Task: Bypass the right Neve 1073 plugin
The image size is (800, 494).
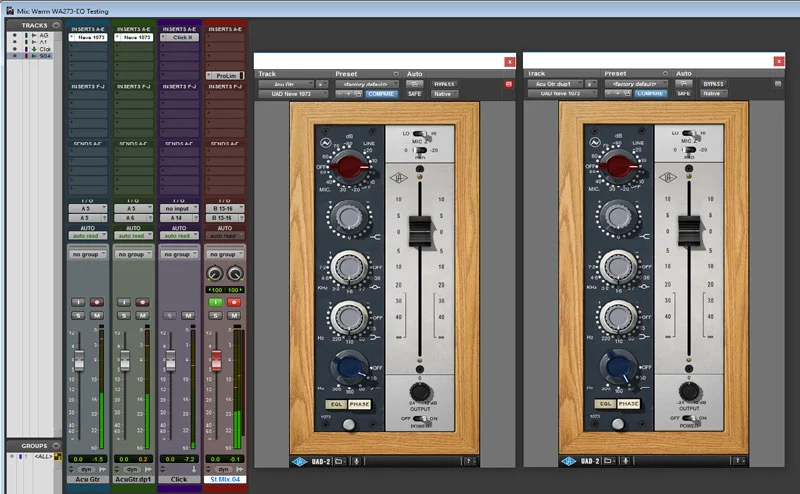Action: 714,84
